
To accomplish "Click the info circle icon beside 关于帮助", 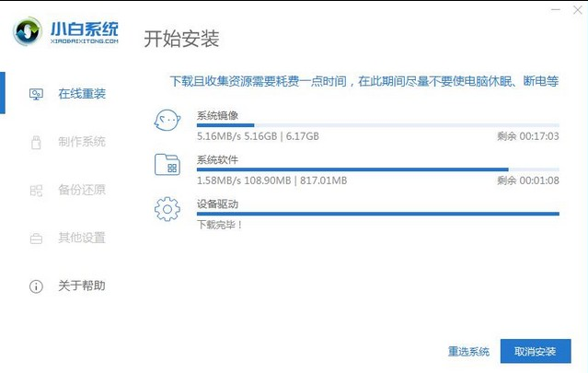I will point(36,286).
